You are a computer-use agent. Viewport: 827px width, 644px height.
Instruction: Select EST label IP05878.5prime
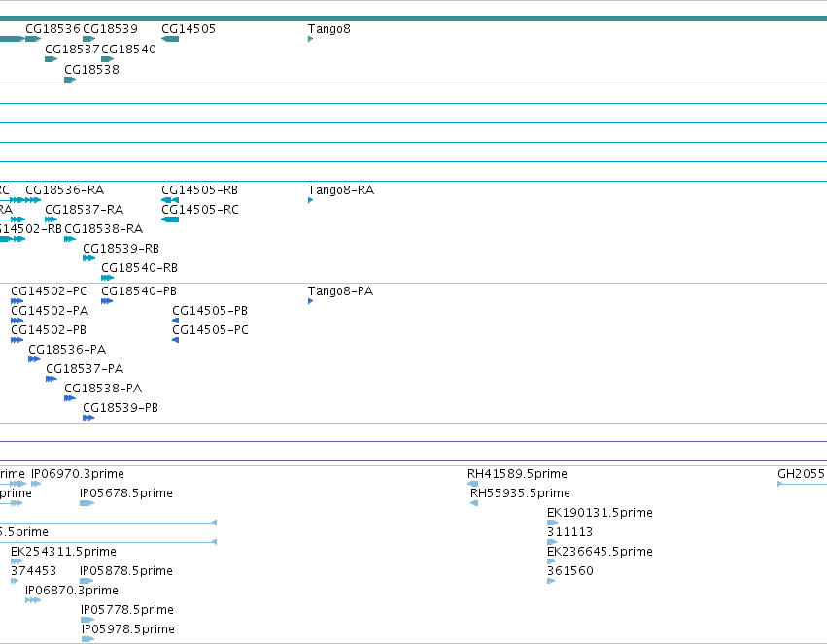tap(126, 572)
